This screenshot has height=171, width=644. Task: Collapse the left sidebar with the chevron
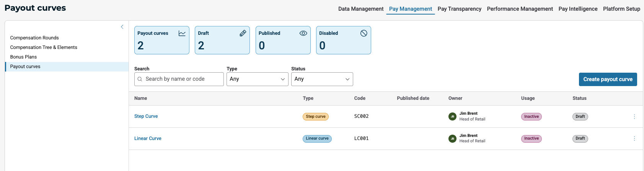click(122, 27)
